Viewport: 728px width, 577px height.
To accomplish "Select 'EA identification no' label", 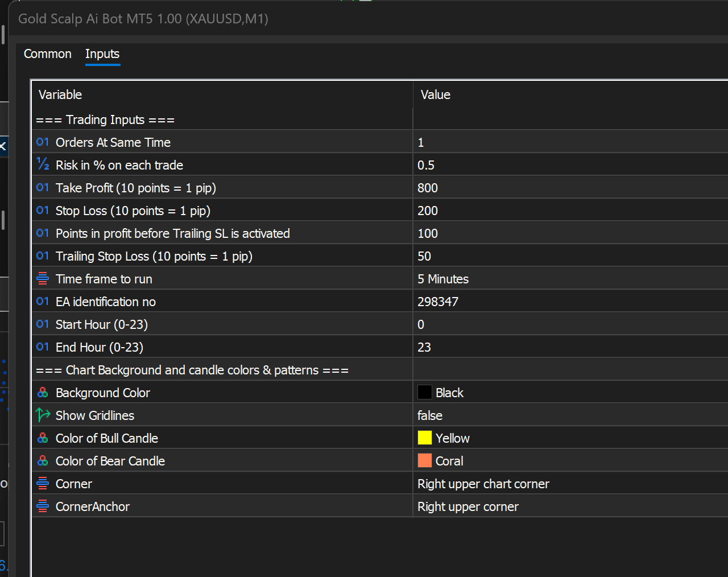I will coord(106,302).
